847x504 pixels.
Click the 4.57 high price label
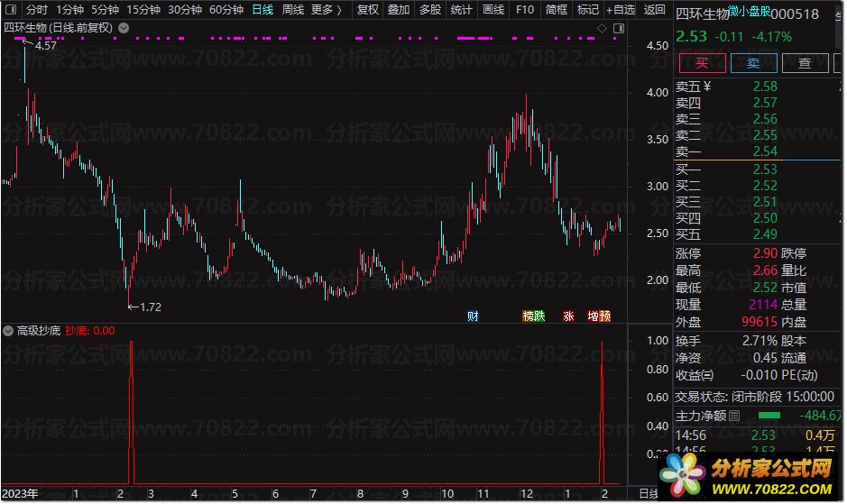coord(45,46)
